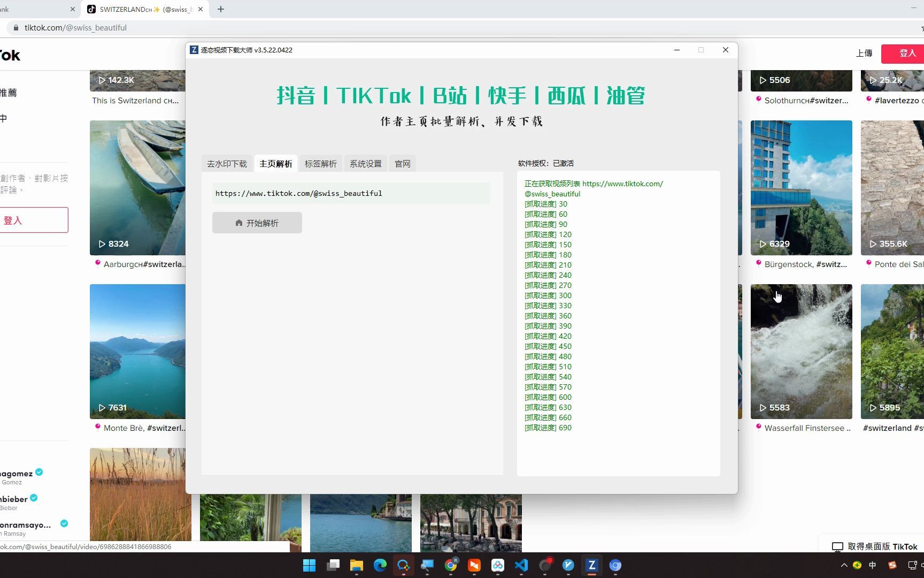This screenshot has width=924, height=578.
Task: Click the #lavertezzo caption link
Action: (897, 101)
